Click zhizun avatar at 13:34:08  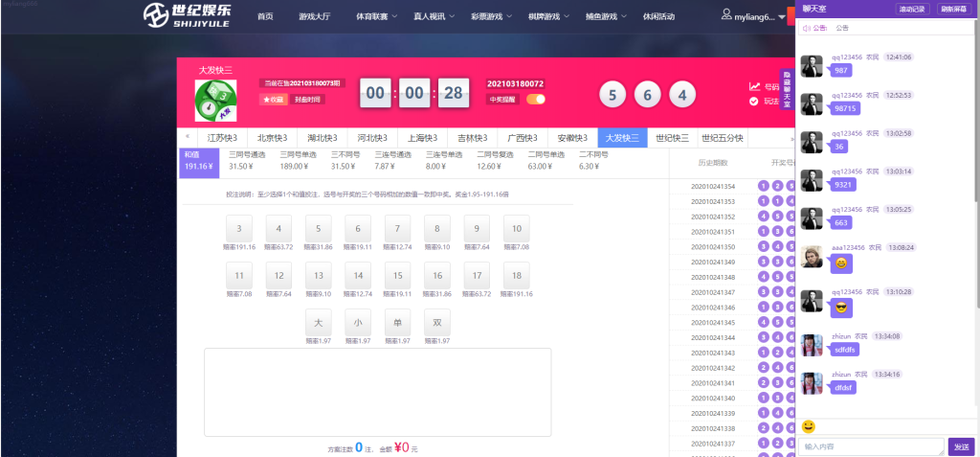[x=812, y=346]
